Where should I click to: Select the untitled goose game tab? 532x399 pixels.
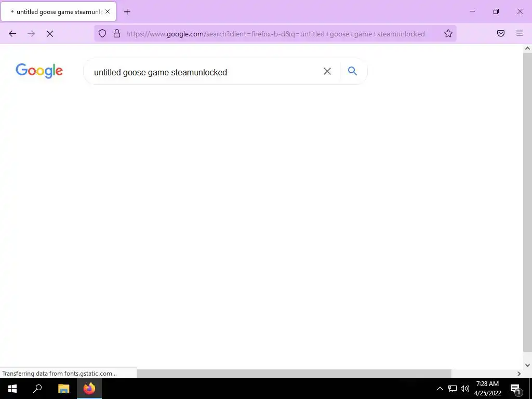point(59,11)
